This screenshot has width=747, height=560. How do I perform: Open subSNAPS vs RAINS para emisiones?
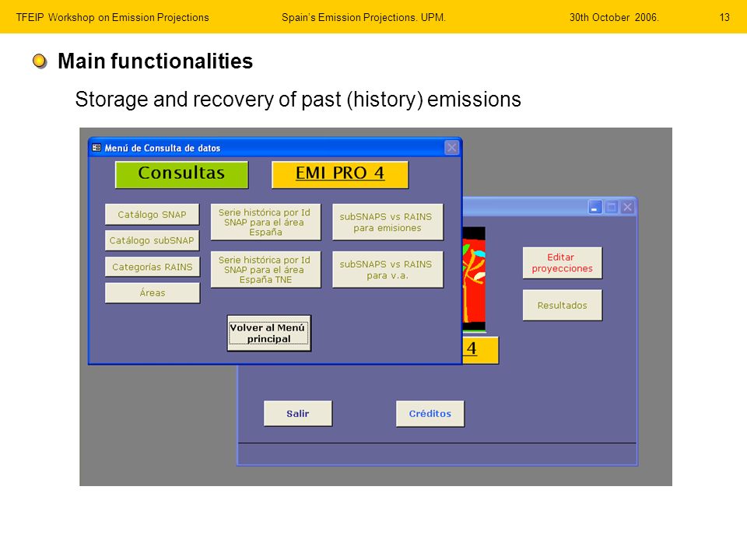click(x=388, y=222)
